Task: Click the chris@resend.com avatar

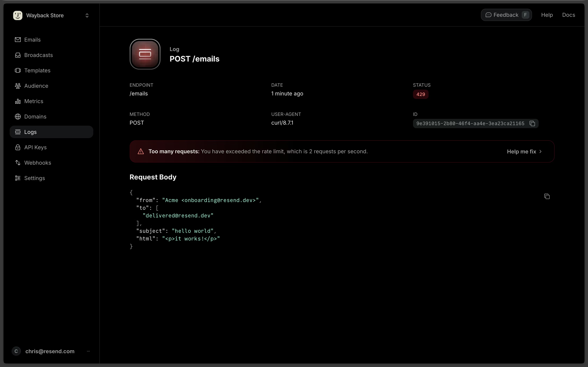Action: (16, 351)
